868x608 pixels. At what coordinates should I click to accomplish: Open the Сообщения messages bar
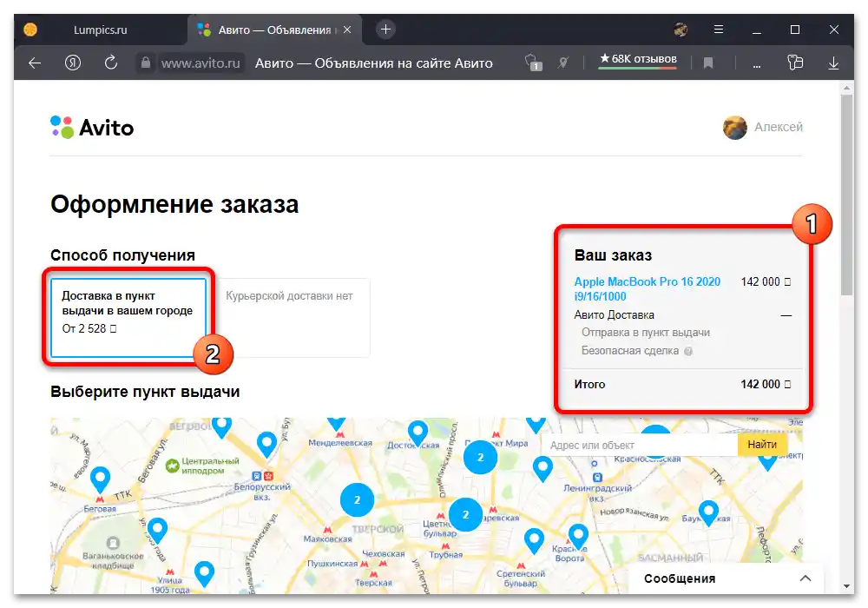pos(727,578)
